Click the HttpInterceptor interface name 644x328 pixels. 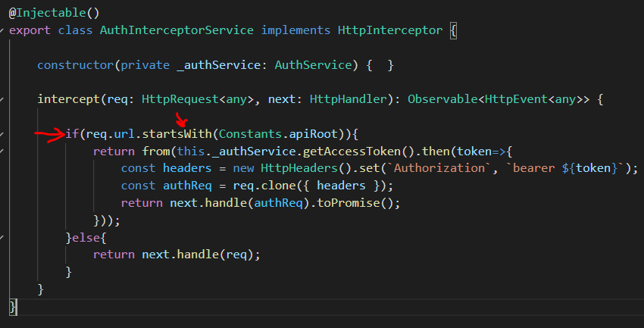click(390, 30)
